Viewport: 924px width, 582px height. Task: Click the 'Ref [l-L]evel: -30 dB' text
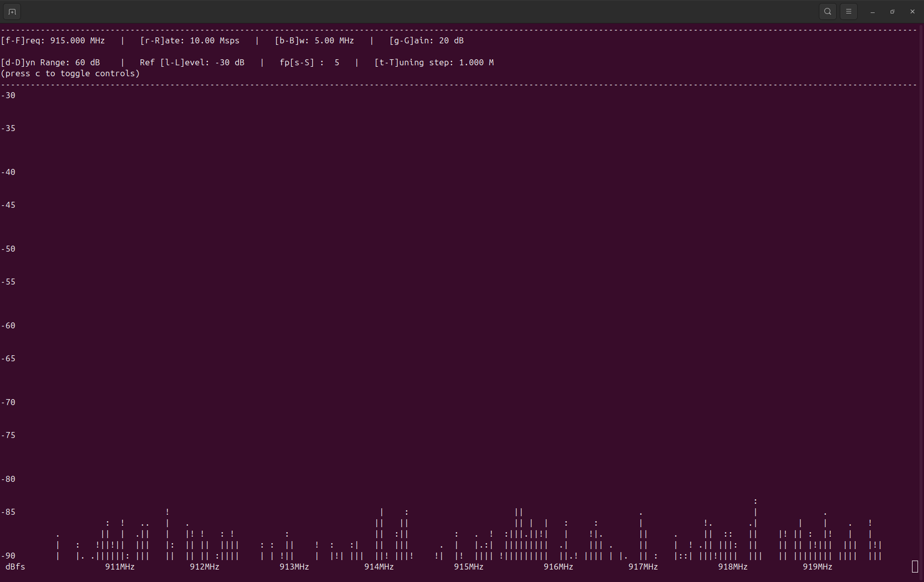click(192, 62)
